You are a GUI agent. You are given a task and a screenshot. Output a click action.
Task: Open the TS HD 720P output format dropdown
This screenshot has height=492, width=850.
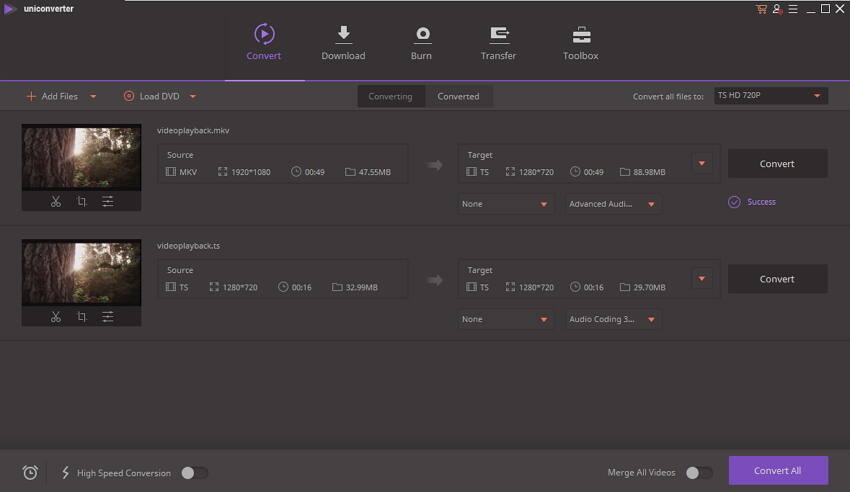point(770,95)
